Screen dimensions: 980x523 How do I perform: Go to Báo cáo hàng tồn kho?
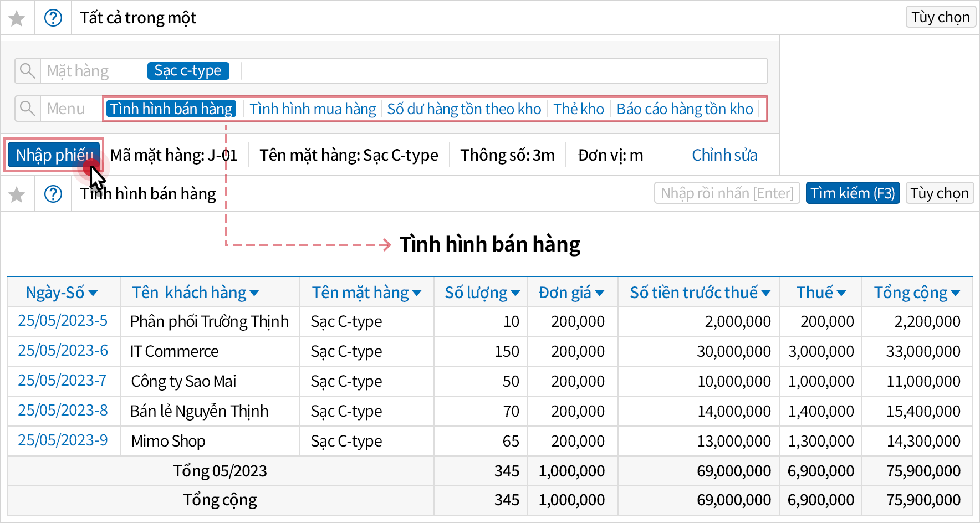(685, 109)
